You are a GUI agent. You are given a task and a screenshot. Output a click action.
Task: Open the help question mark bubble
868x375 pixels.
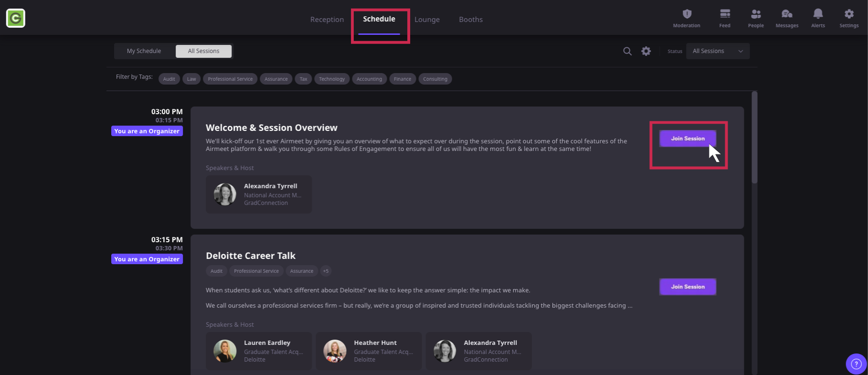[856, 364]
